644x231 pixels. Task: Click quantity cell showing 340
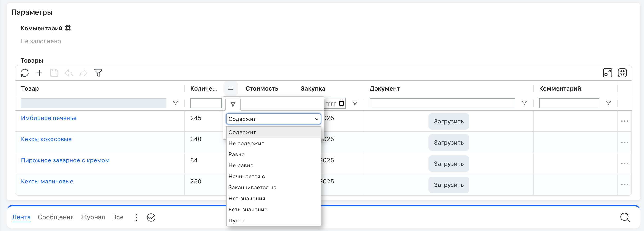[196, 139]
